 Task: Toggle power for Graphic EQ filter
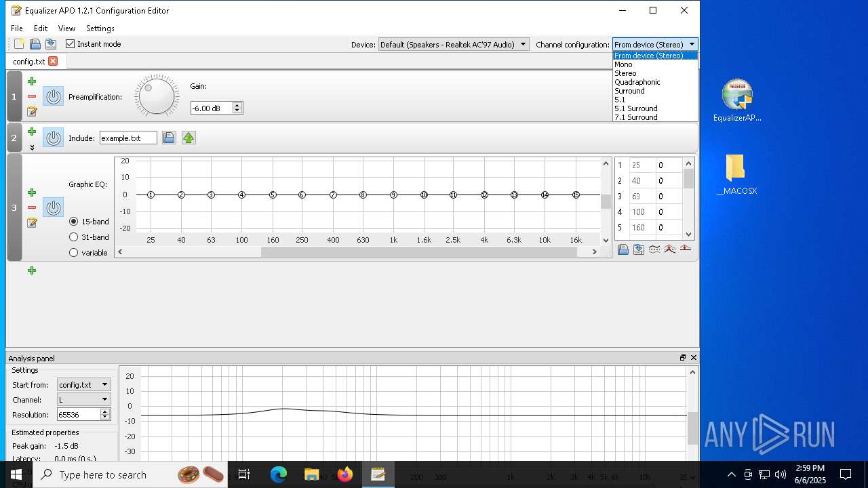(54, 207)
